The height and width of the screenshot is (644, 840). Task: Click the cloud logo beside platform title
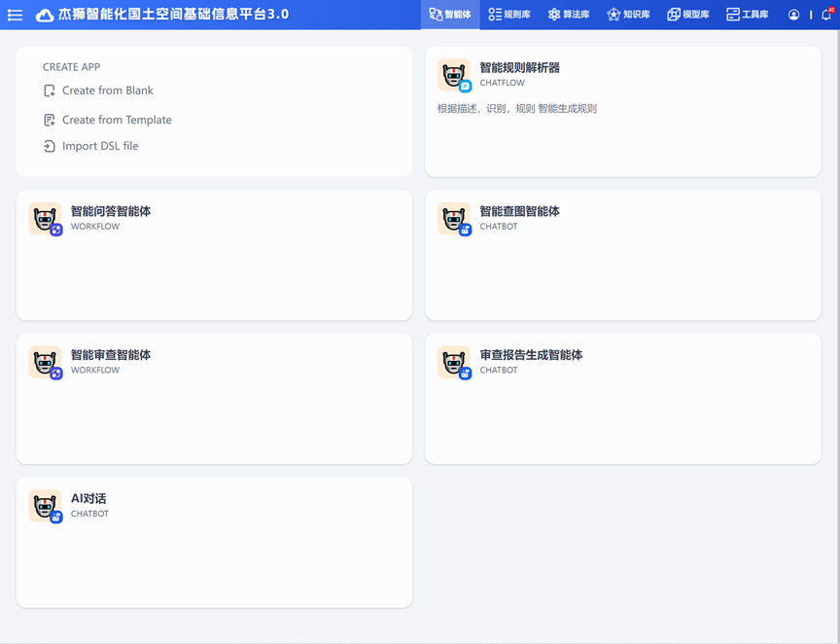coord(45,15)
